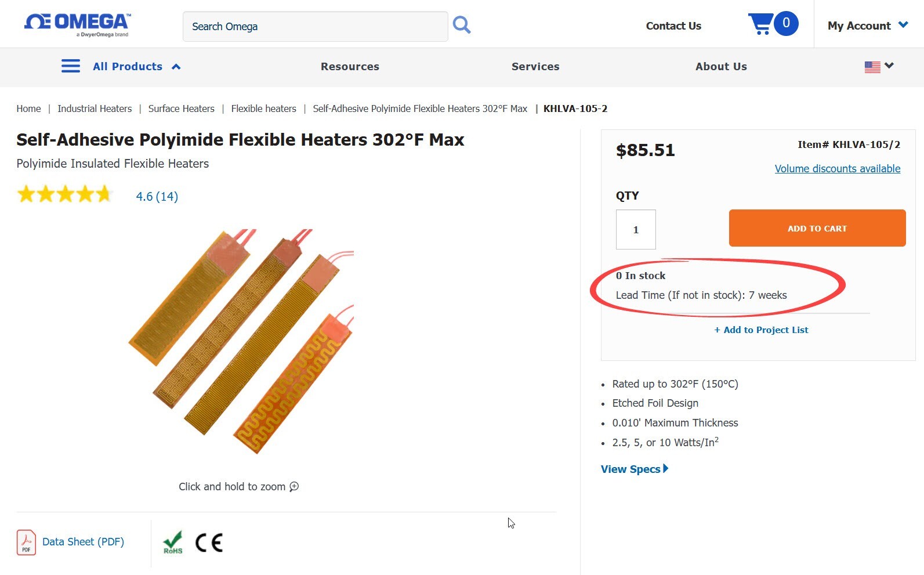The width and height of the screenshot is (924, 575).
Task: Collapse the All Products menu chevron
Action: click(x=176, y=67)
